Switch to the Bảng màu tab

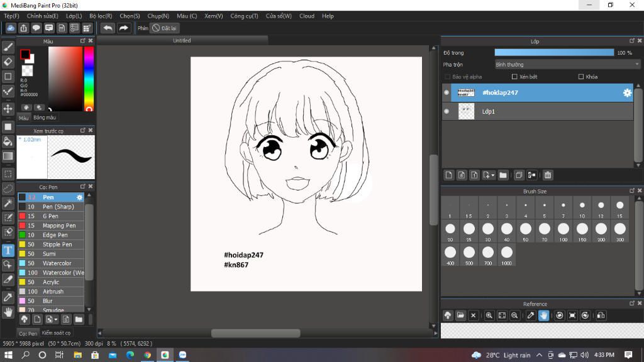45,118
